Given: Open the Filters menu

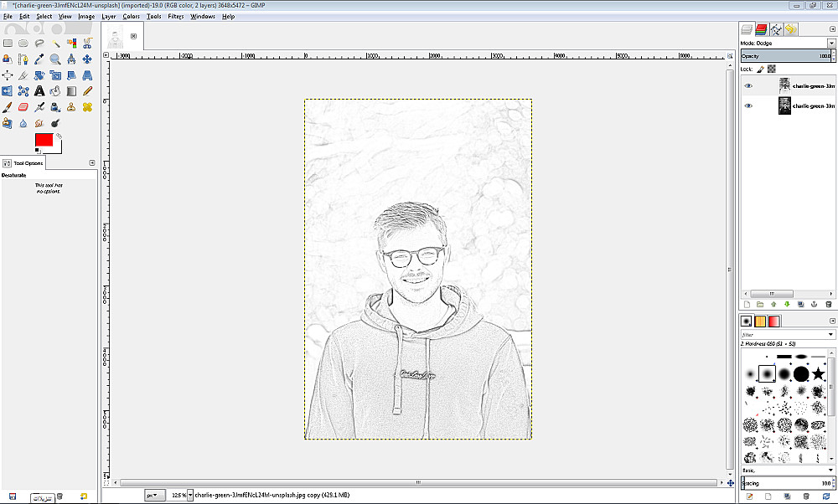Looking at the screenshot, I should [175, 16].
